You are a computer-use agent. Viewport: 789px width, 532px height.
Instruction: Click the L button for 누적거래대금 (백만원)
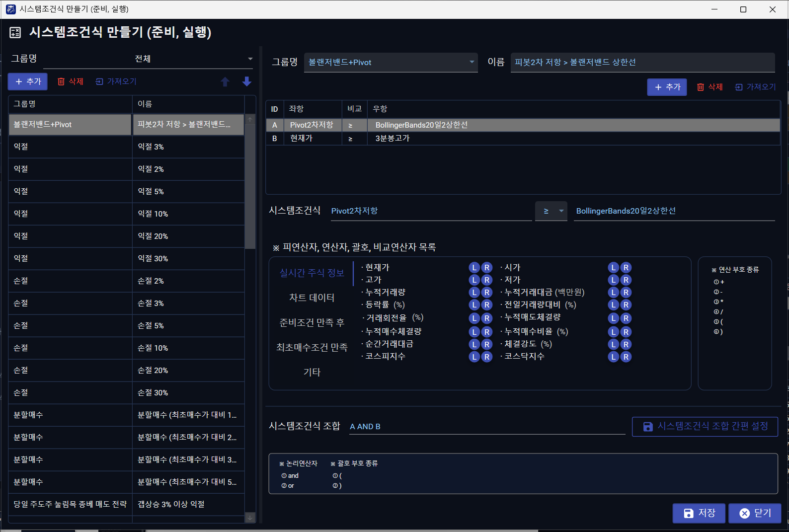click(x=614, y=293)
